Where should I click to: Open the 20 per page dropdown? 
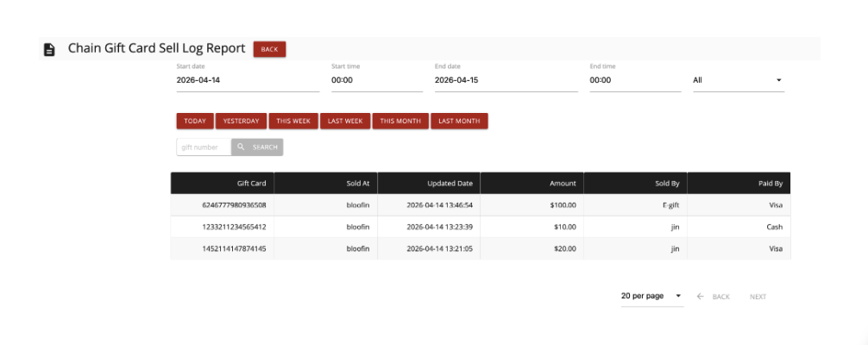click(652, 296)
